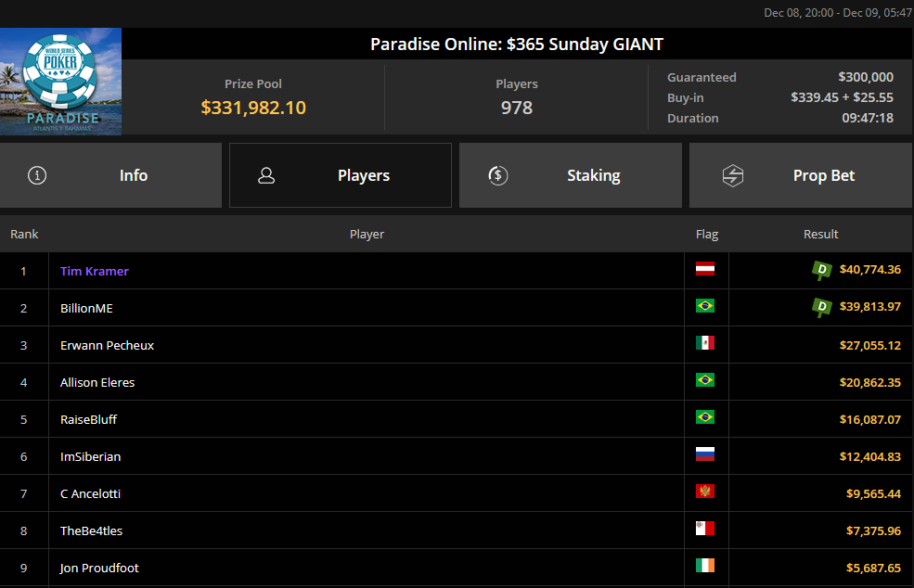Sort the table by Rank column

(24, 234)
